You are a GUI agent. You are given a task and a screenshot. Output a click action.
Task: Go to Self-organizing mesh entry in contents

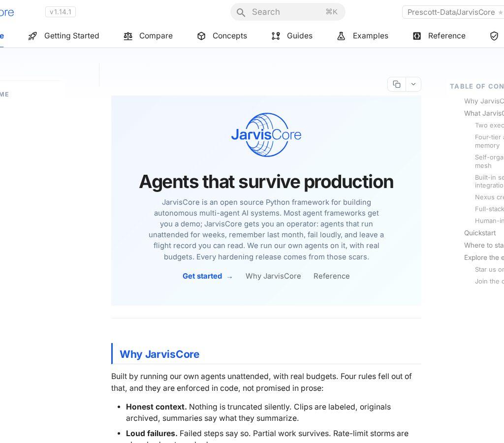[x=489, y=161]
